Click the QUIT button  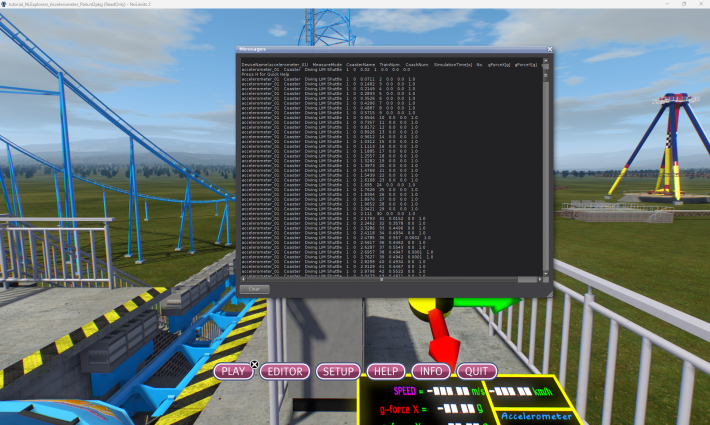tap(477, 372)
